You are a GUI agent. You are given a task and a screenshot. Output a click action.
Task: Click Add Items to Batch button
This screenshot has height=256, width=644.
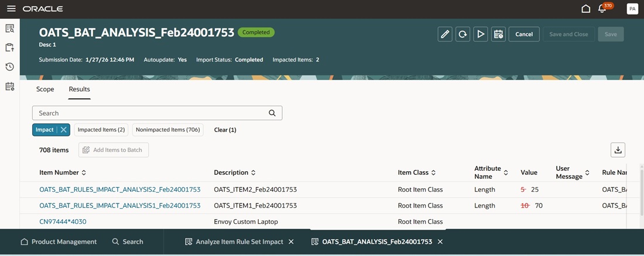tap(114, 150)
